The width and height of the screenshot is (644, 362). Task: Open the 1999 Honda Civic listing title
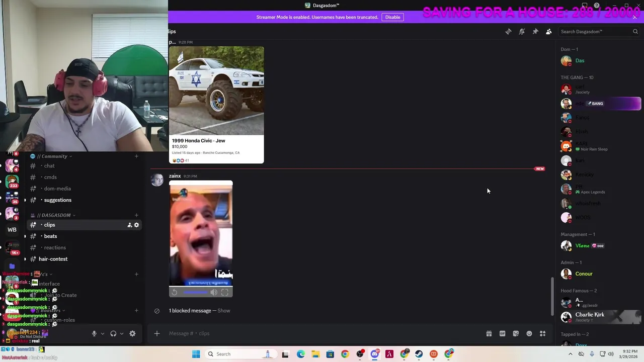point(199,141)
